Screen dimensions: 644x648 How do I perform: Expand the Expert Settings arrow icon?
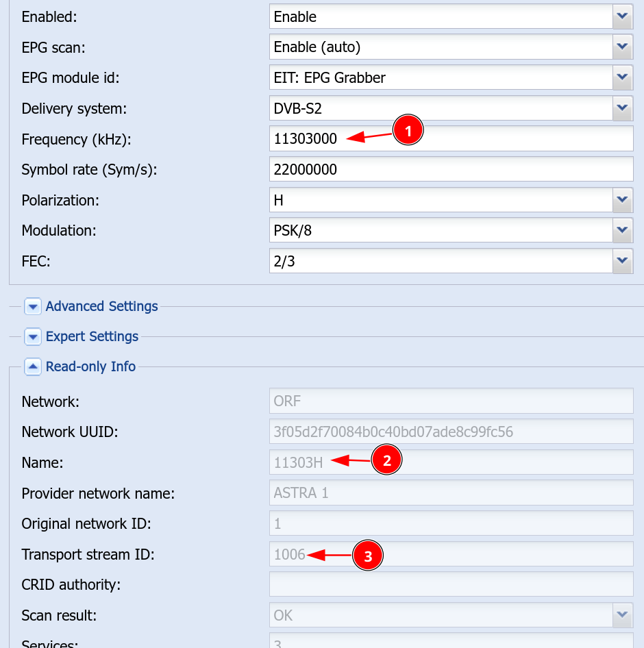click(x=33, y=337)
